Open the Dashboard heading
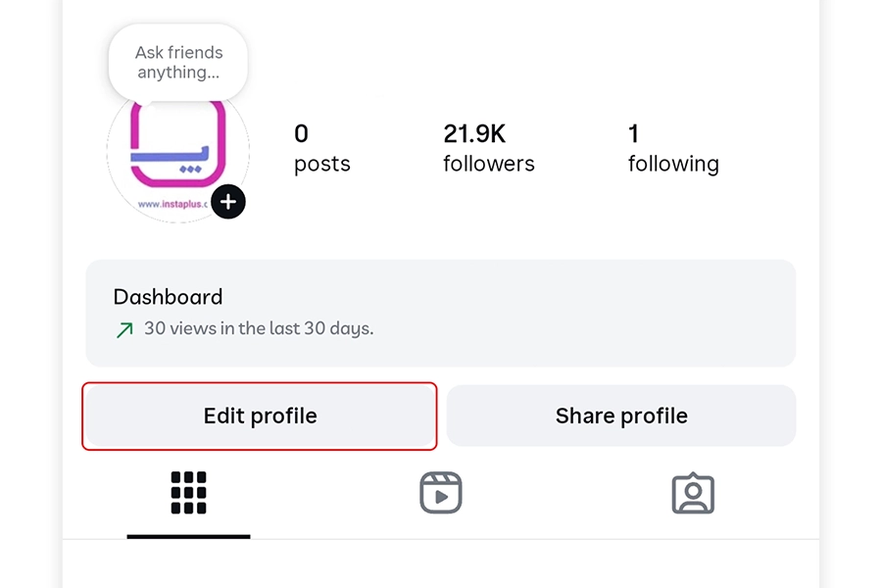The width and height of the screenshot is (882, 588). 168,297
